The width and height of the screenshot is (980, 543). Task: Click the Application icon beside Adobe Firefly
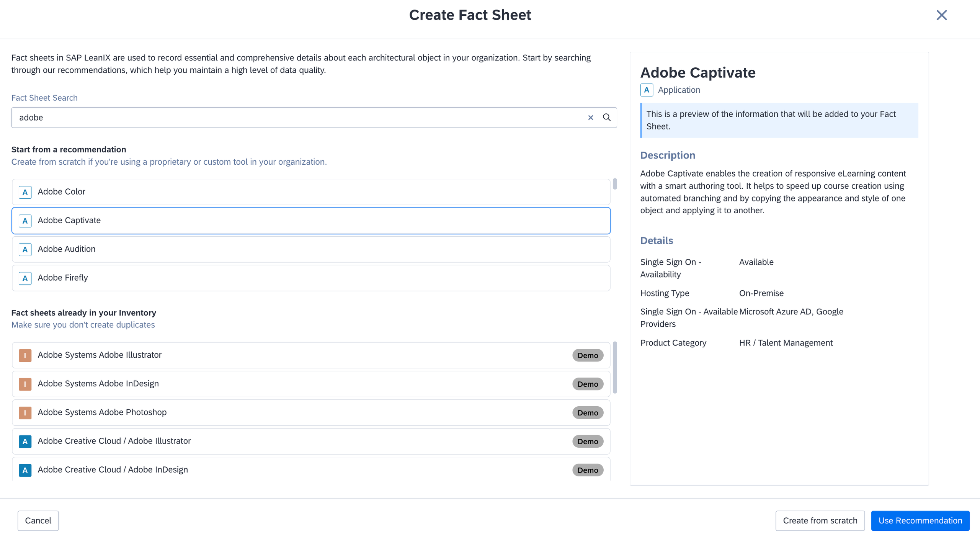(x=25, y=278)
